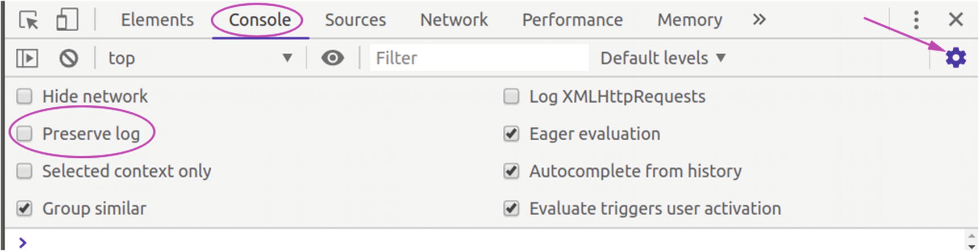This screenshot has height=252, width=980.
Task: Open the Elements tab
Action: click(x=157, y=20)
